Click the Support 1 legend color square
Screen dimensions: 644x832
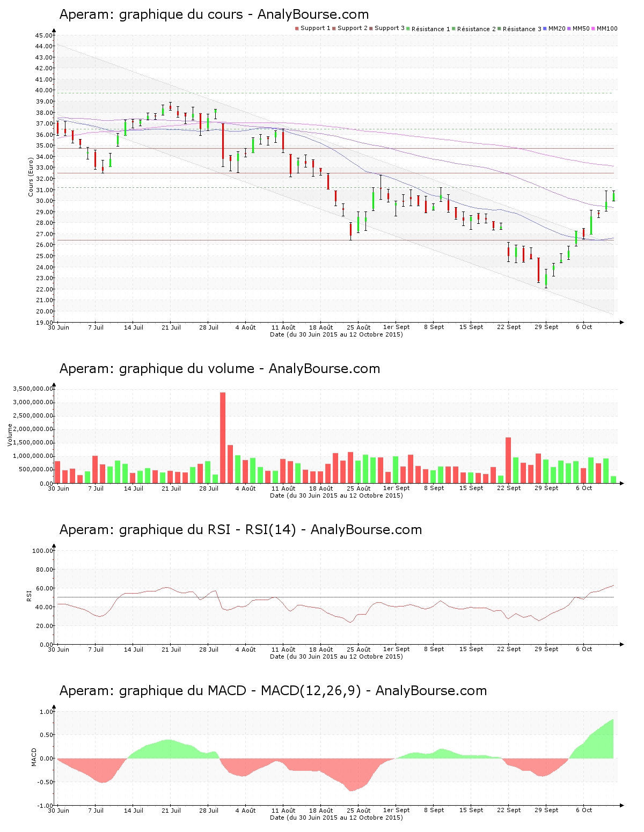[x=297, y=28]
